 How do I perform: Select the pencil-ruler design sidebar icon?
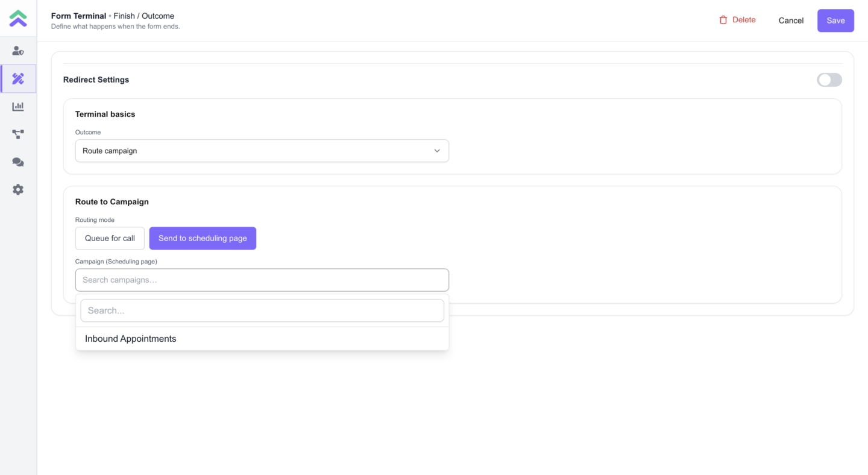pos(18,79)
